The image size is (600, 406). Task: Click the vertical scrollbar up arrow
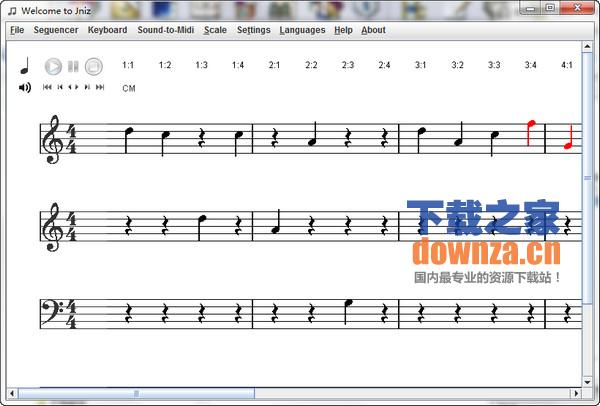point(587,46)
